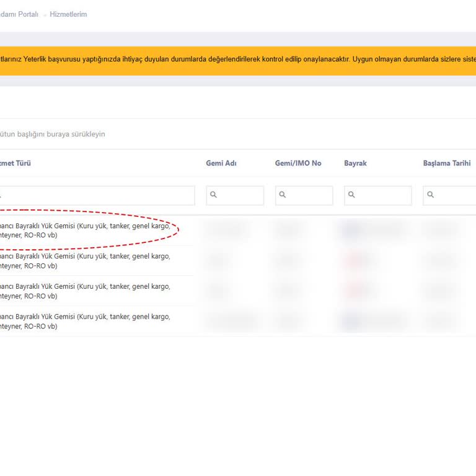Select the first Yük Gemisi row circled in red

point(84,231)
